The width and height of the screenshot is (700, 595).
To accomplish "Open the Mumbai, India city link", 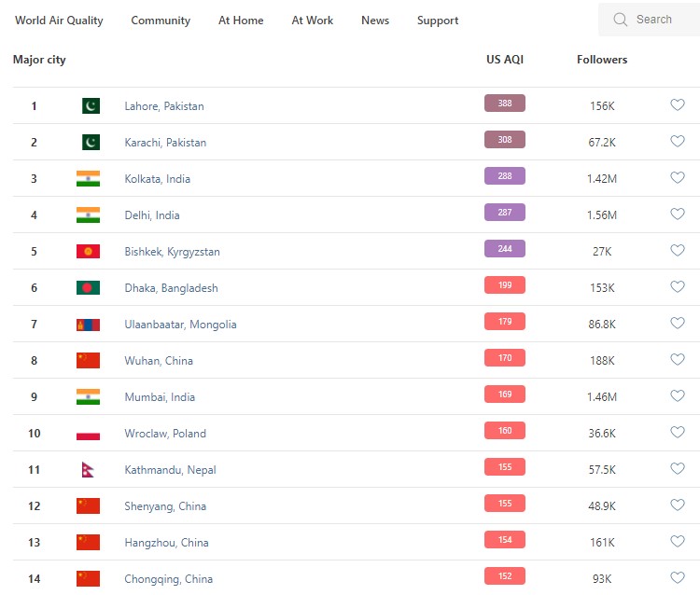I will [x=160, y=397].
